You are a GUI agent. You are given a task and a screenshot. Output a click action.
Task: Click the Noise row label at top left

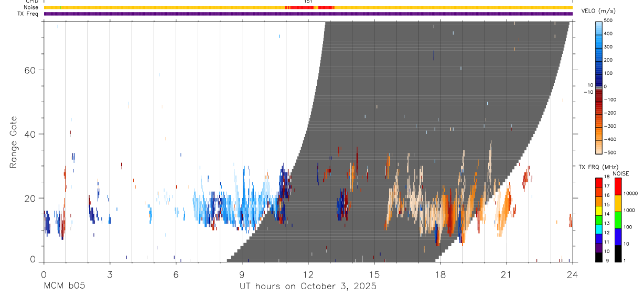(31, 7)
